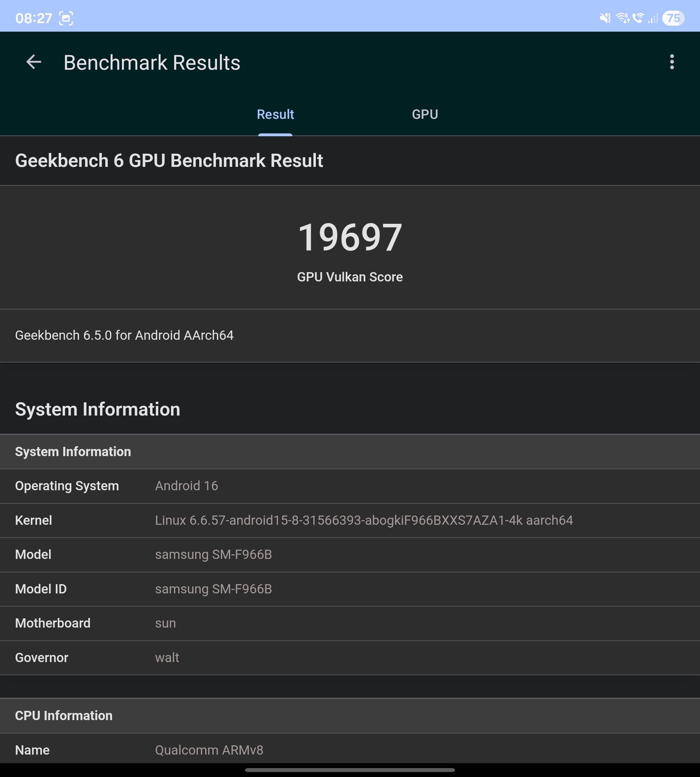Tap the Geekbench 6.5.0 version text
Viewport: 700px width, 777px height.
(124, 335)
